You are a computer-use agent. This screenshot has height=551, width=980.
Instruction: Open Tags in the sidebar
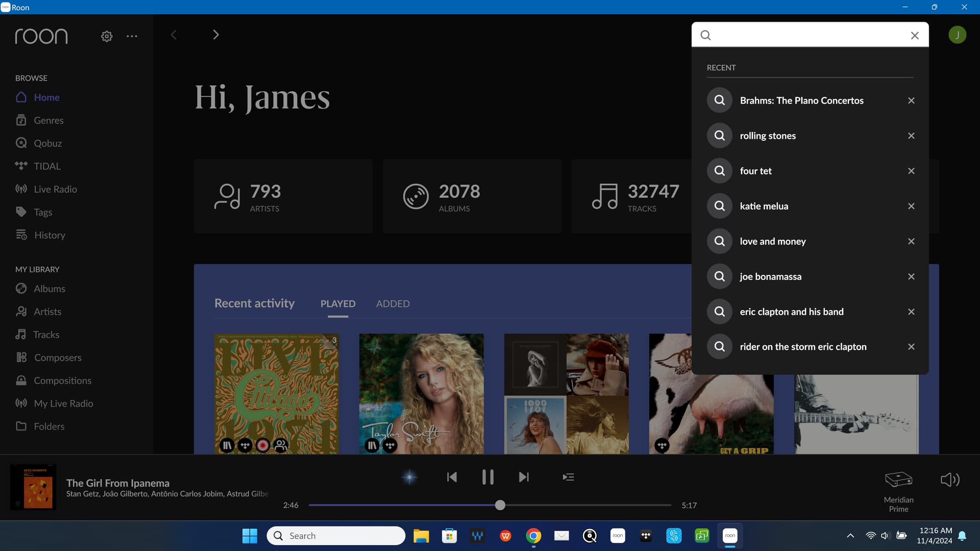click(x=34, y=212)
